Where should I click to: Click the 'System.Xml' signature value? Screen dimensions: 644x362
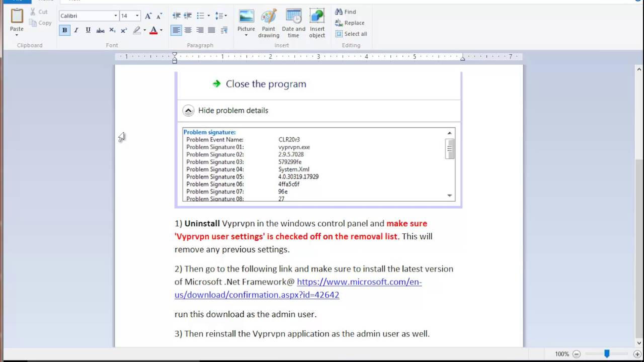pos(294,169)
